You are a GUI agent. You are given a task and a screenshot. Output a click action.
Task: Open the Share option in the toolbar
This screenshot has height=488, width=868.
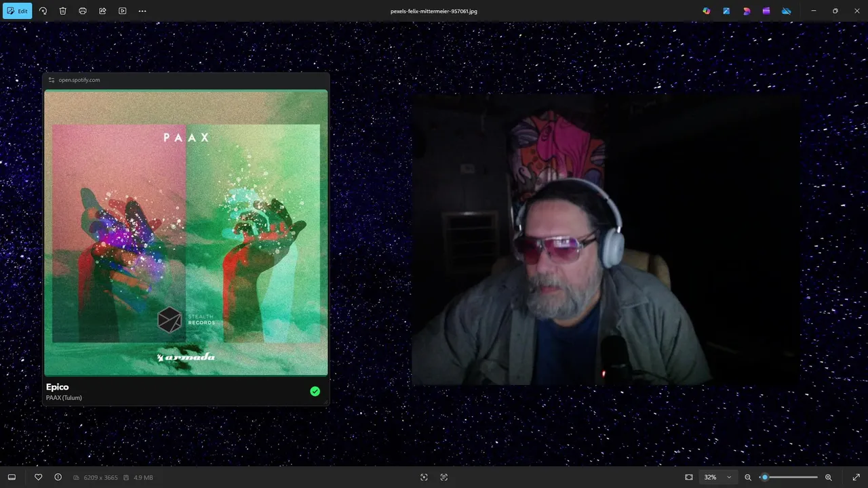[x=102, y=11]
